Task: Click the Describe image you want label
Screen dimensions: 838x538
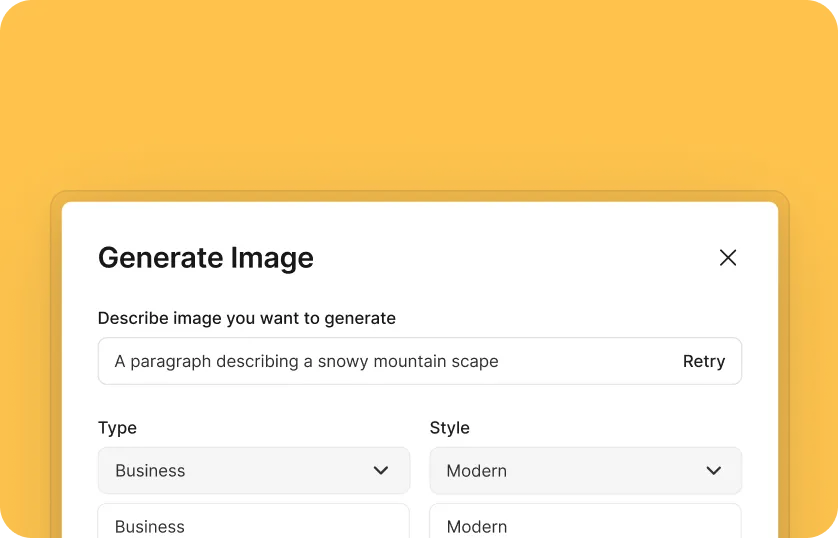Action: pyautogui.click(x=246, y=318)
